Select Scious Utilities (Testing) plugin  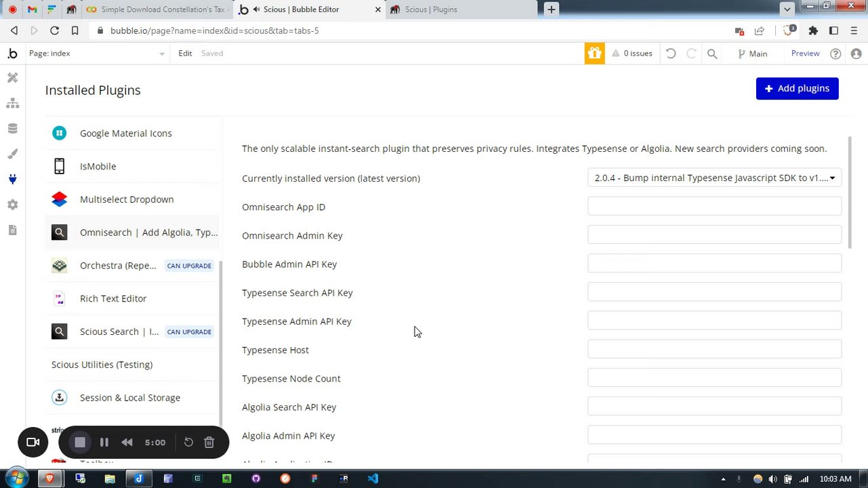point(133,365)
